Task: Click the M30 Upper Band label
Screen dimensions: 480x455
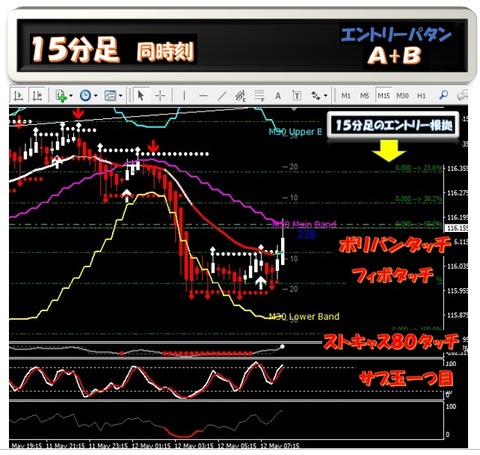Action: 295,132
